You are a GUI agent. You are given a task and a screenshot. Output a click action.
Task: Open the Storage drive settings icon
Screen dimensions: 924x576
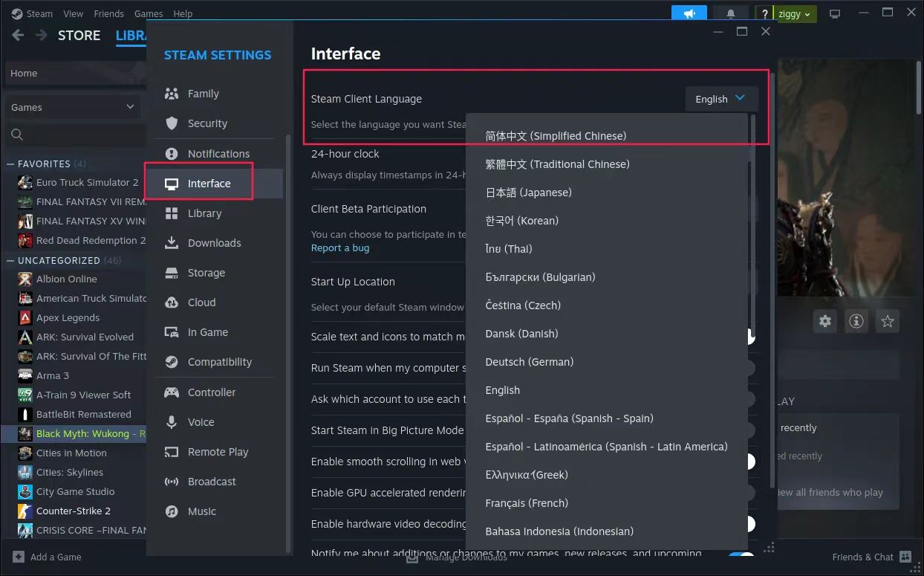[x=172, y=273]
